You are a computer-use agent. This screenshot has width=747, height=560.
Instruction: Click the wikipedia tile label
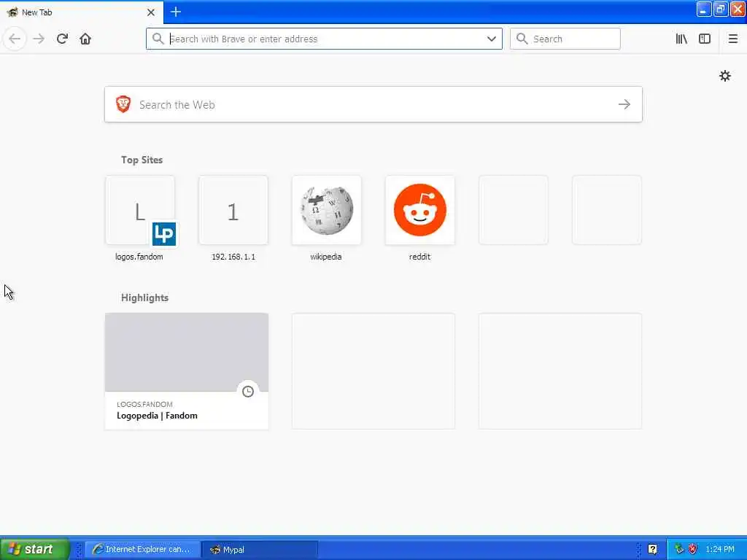[x=326, y=257]
